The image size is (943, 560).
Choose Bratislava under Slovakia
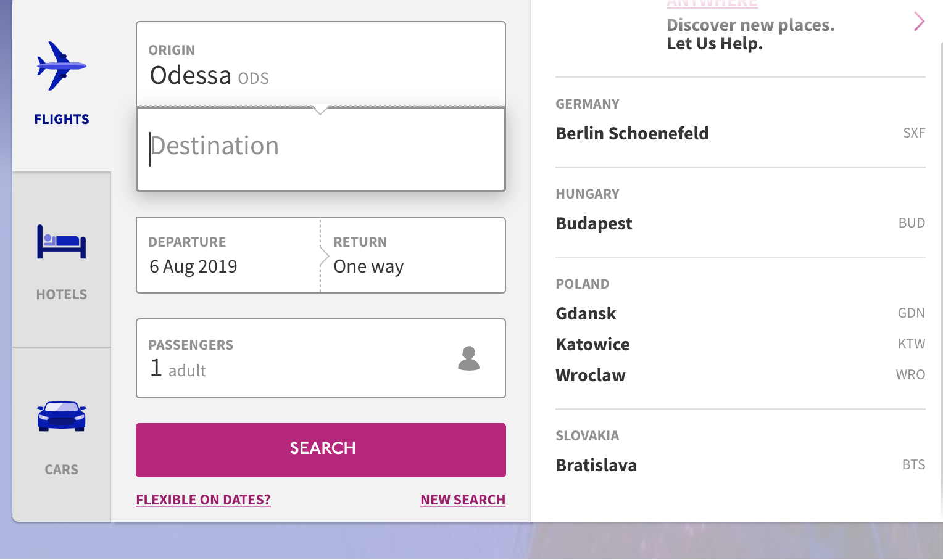(596, 465)
